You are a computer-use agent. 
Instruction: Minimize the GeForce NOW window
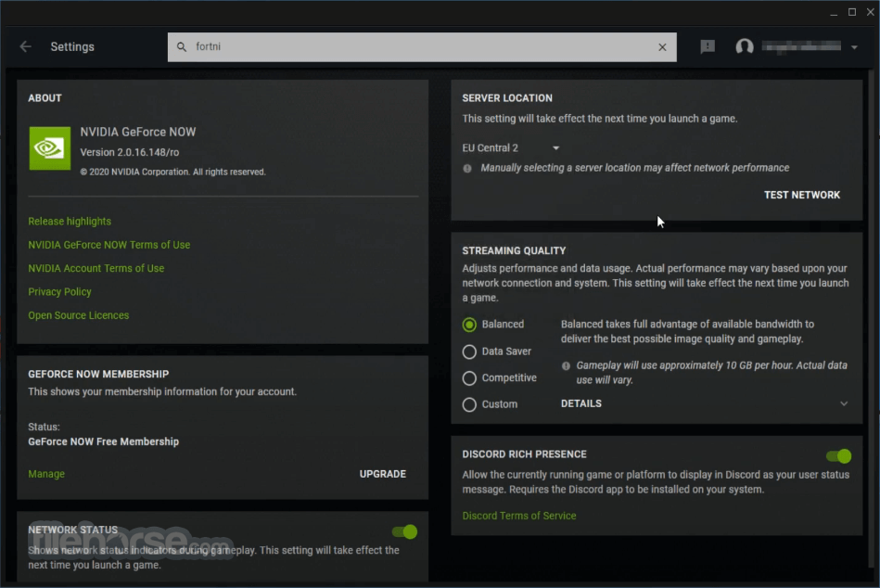tap(834, 12)
